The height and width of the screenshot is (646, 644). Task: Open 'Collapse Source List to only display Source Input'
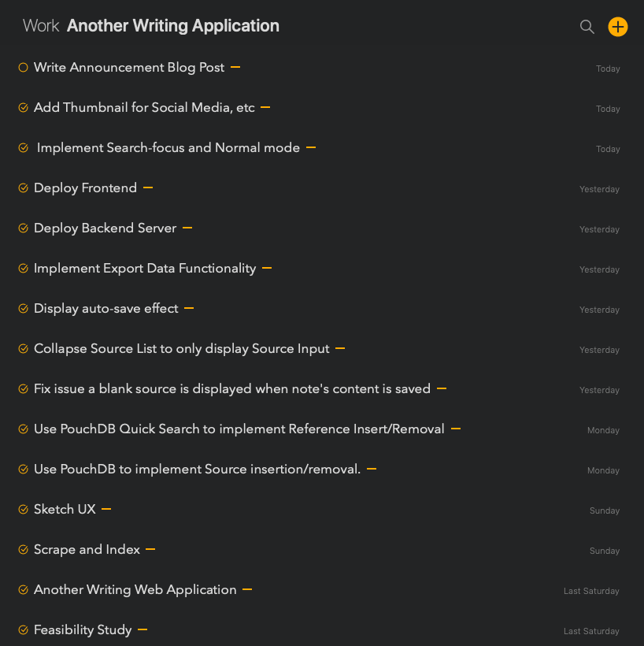click(182, 349)
